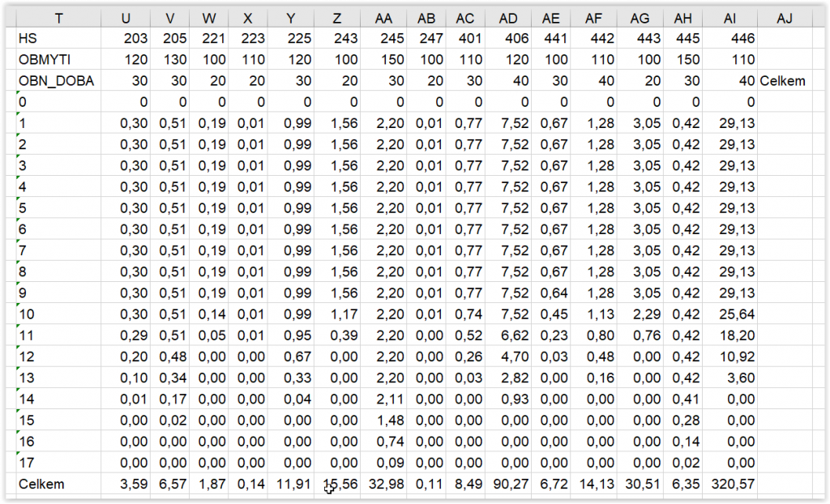Select column header AA

(x=383, y=19)
